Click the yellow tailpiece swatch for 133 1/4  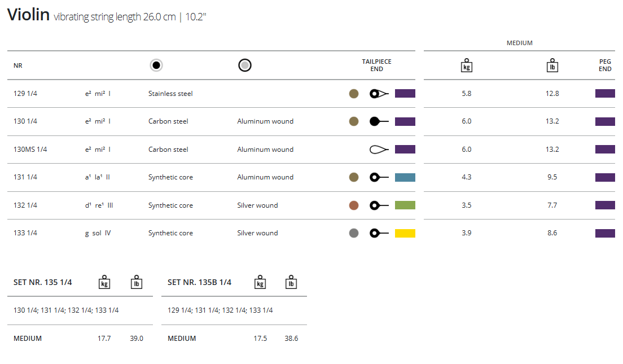click(x=405, y=233)
